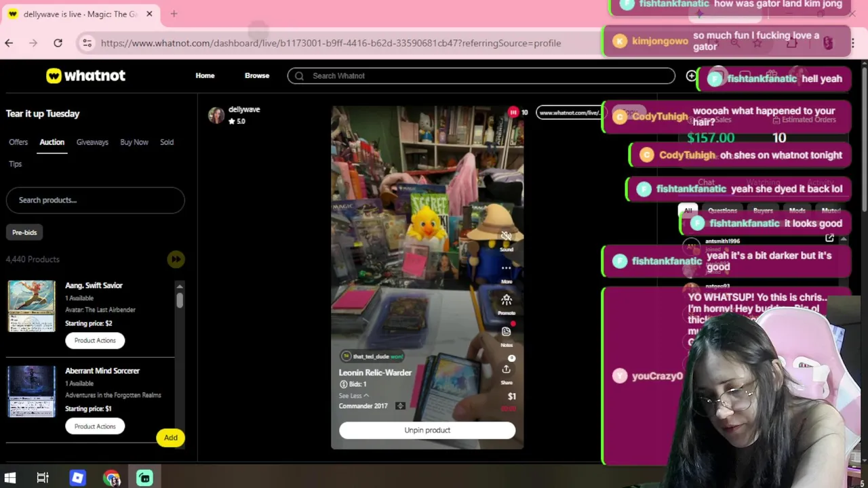Copy the www.whatnot.com/live link pill

[x=570, y=113]
